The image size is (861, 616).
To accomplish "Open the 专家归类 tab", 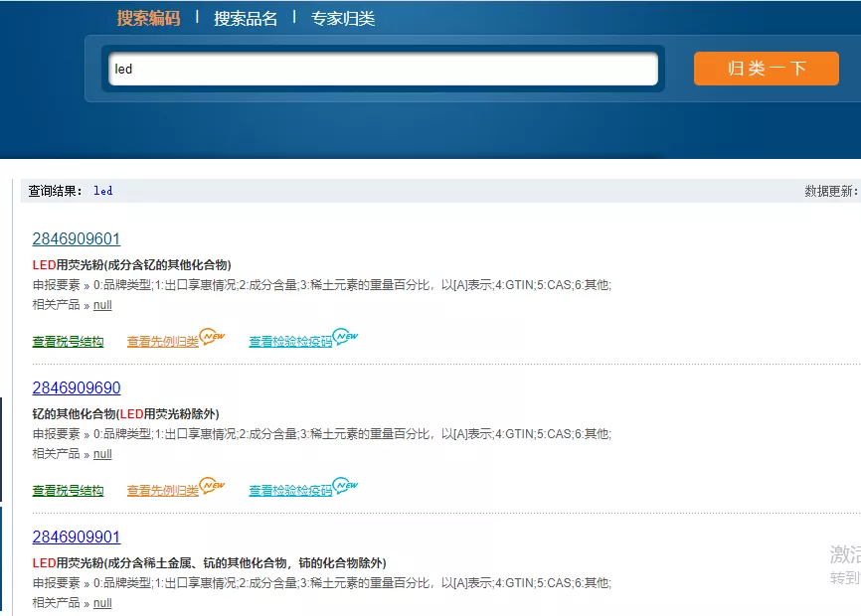I will tap(343, 18).
